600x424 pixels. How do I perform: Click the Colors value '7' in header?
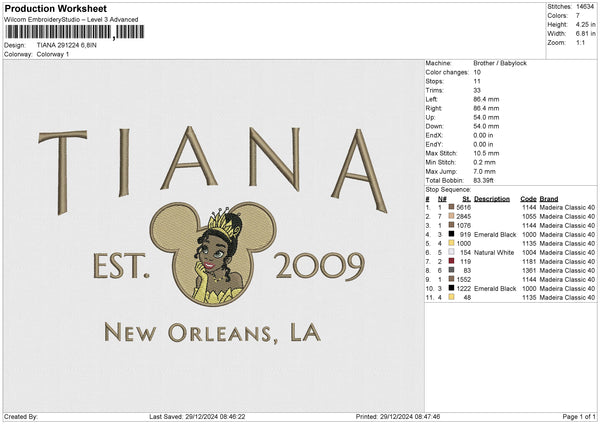[x=578, y=16]
